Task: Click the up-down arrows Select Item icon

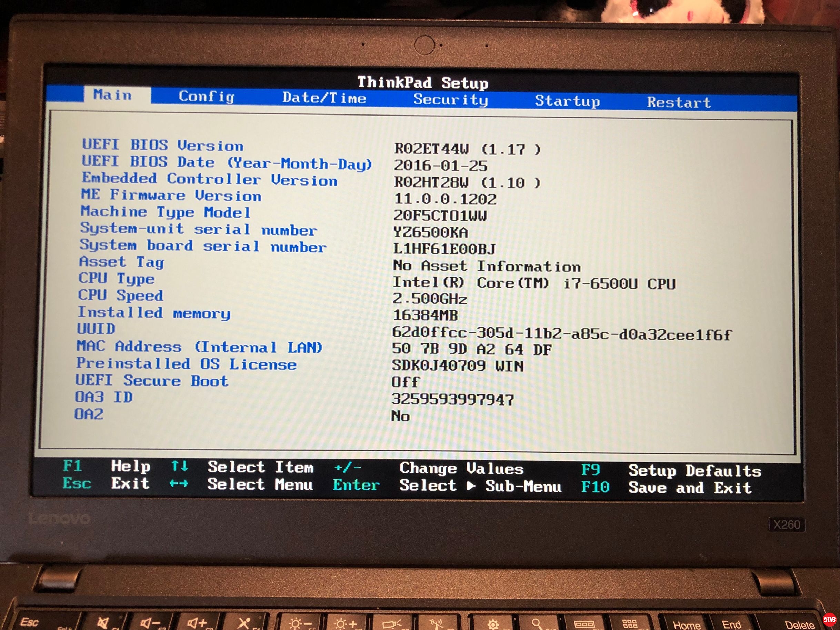Action: [x=179, y=466]
